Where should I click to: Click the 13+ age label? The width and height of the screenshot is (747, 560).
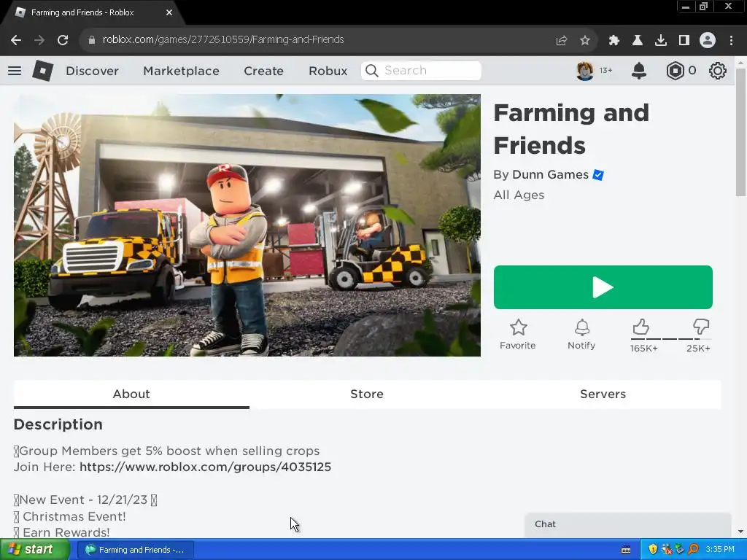(x=606, y=71)
